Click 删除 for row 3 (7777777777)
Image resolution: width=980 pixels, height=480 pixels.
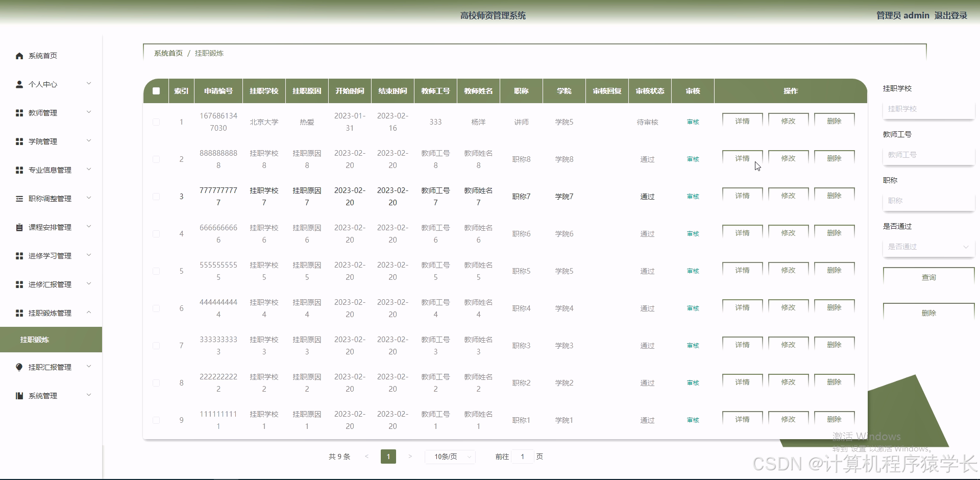pyautogui.click(x=834, y=196)
